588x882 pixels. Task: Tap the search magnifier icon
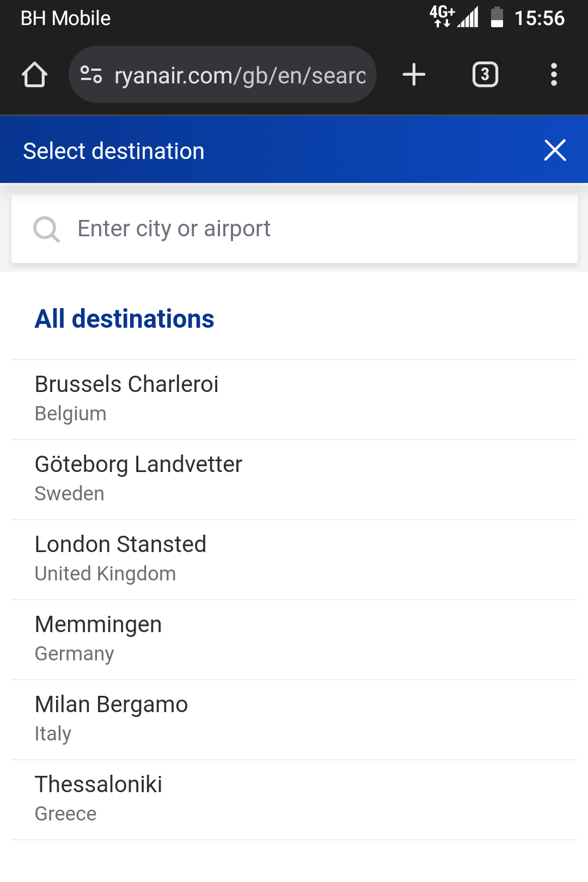point(46,229)
